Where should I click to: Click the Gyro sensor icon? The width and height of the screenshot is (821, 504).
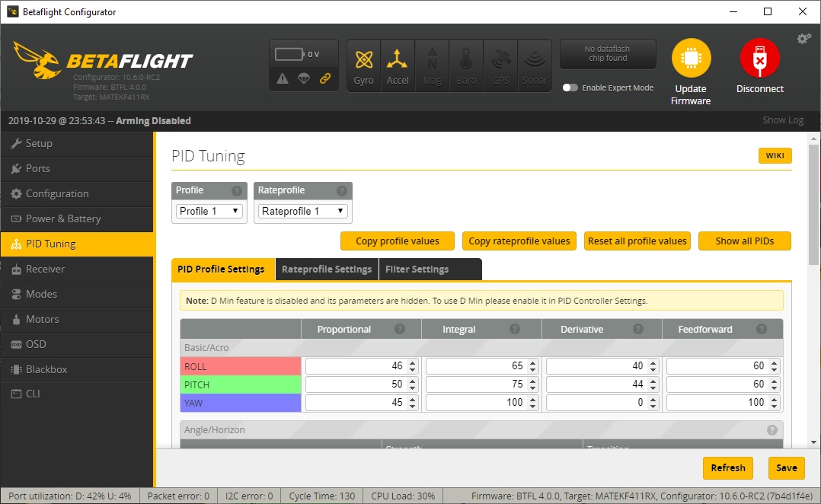pos(363,66)
